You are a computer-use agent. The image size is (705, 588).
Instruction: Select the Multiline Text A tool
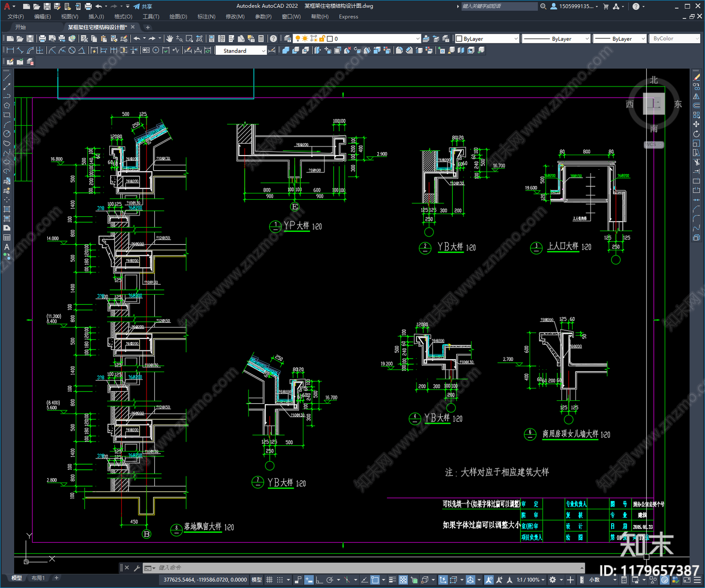pos(7,247)
